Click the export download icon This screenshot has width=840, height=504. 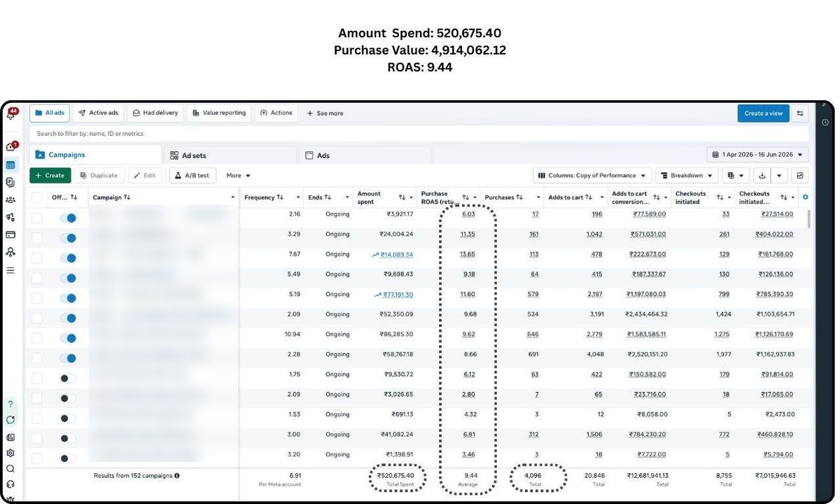tap(762, 176)
